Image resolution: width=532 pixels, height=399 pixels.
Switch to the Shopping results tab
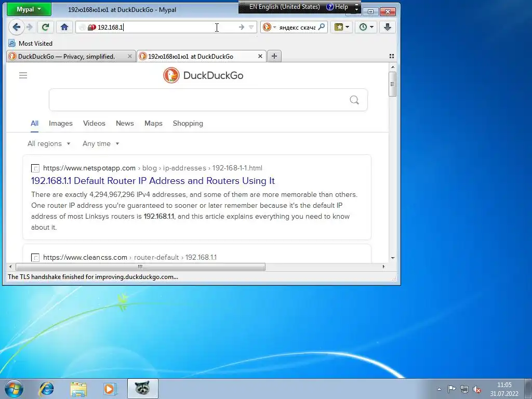pyautogui.click(x=188, y=124)
